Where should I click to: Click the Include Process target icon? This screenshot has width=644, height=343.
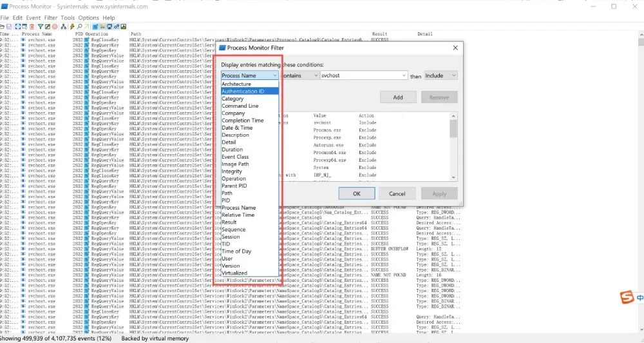[55, 26]
